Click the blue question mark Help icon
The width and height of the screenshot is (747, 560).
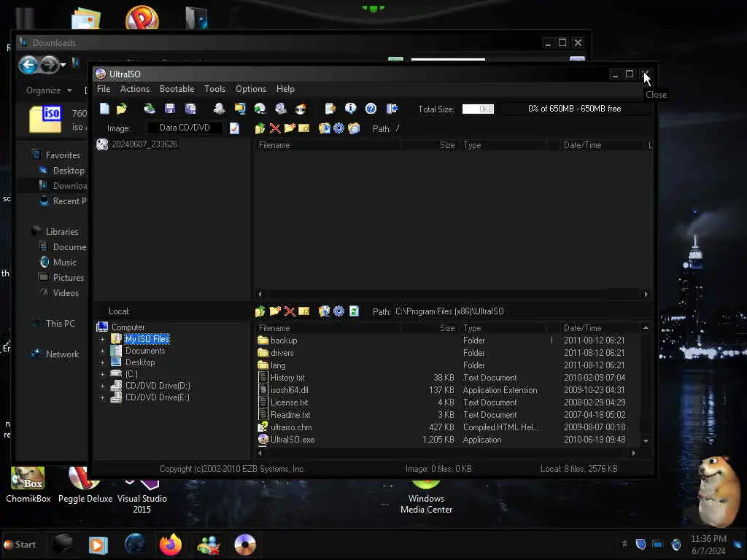point(371,109)
